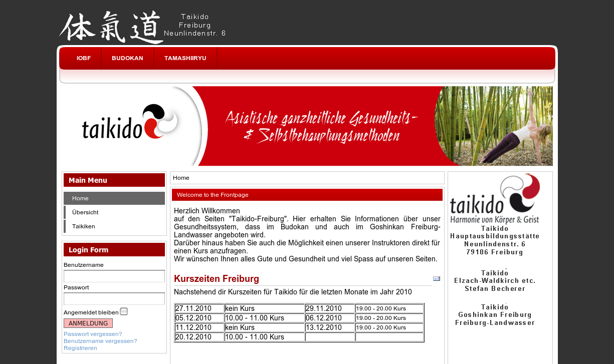The image size is (614, 364).
Task: Click the Stefan Becherer text in sidebar
Action: [495, 289]
